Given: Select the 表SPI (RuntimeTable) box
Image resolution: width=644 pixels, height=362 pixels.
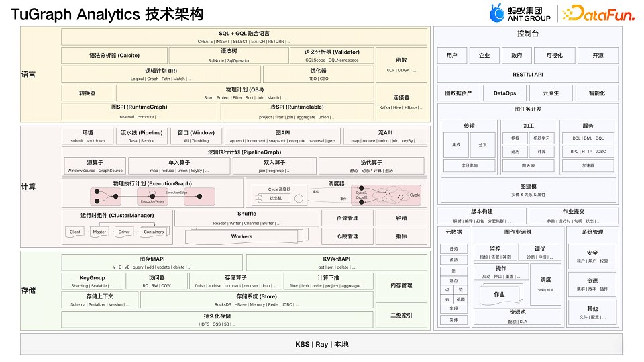Looking at the screenshot, I should pyautogui.click(x=297, y=111).
